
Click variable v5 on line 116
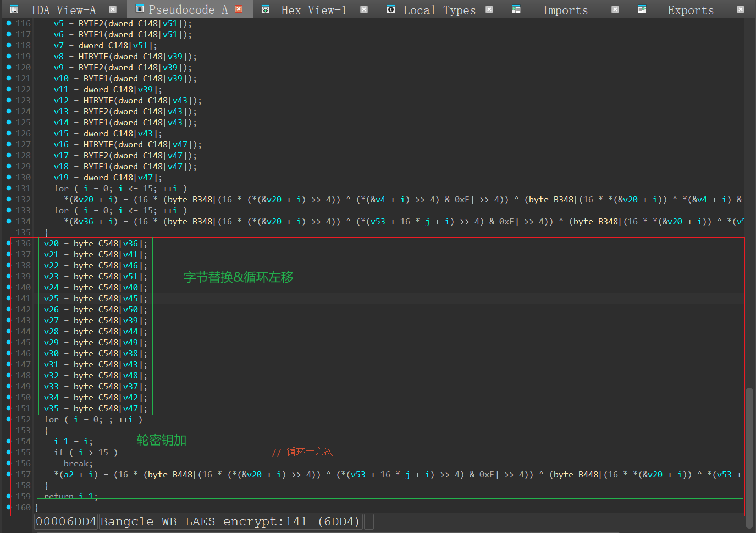(59, 24)
